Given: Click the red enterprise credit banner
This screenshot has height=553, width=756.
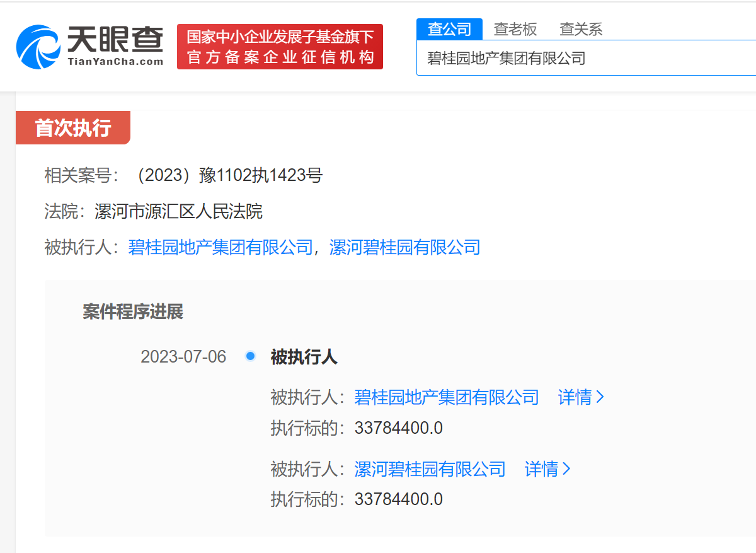Looking at the screenshot, I should pyautogui.click(x=279, y=47).
